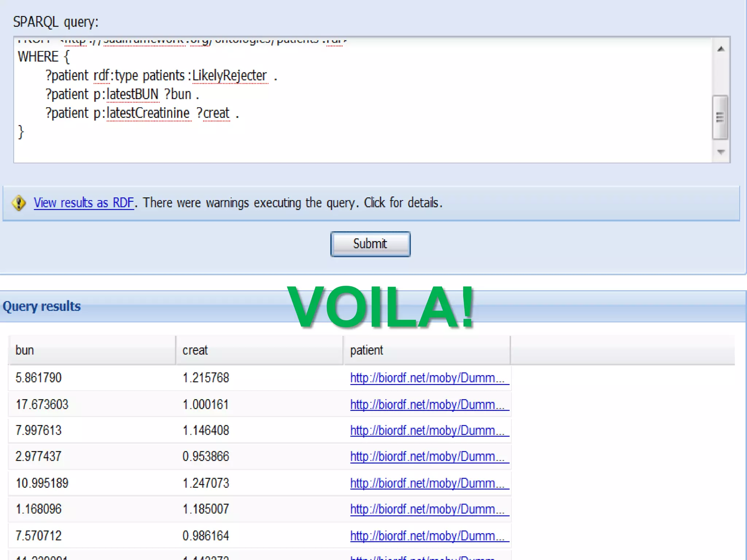Open patient link in the 1.168096 row
This screenshot has height=560, width=747.
pyautogui.click(x=429, y=509)
